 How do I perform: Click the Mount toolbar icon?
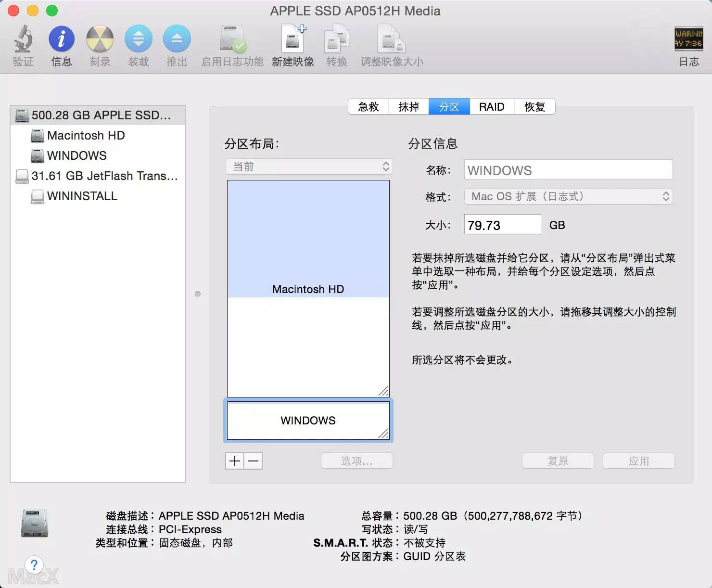click(x=138, y=39)
